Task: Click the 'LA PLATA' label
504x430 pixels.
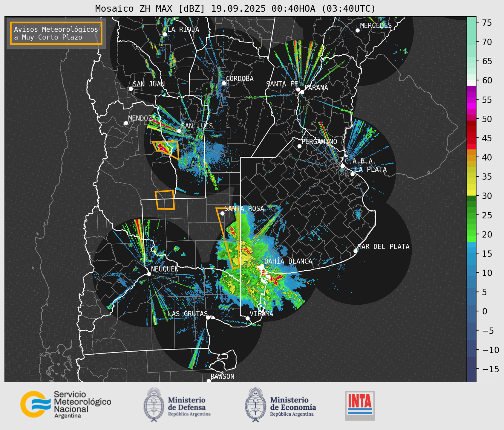Action: coord(371,170)
